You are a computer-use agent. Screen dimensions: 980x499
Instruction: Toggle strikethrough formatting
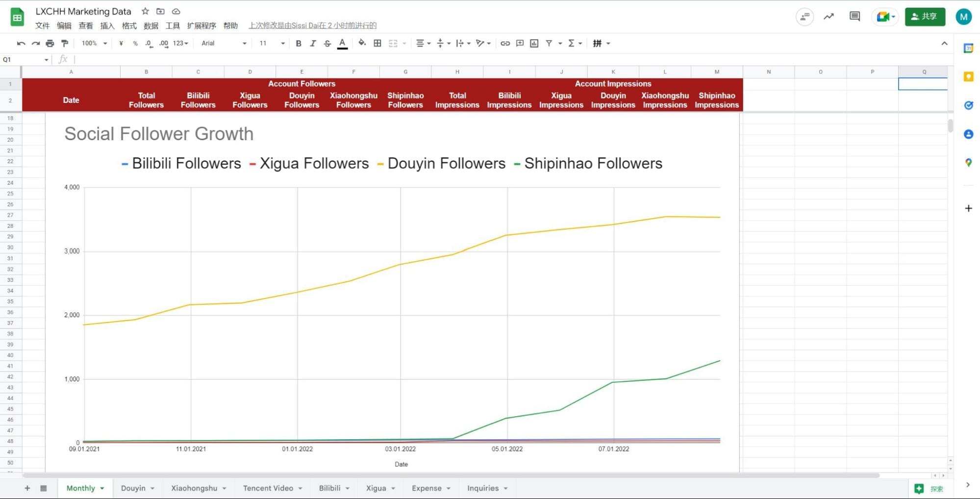[327, 43]
